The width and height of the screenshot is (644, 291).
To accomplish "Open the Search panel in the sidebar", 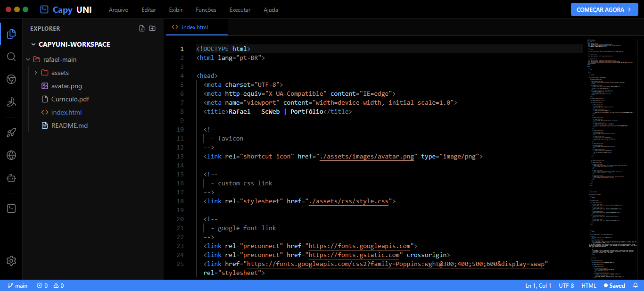I will 11,57.
